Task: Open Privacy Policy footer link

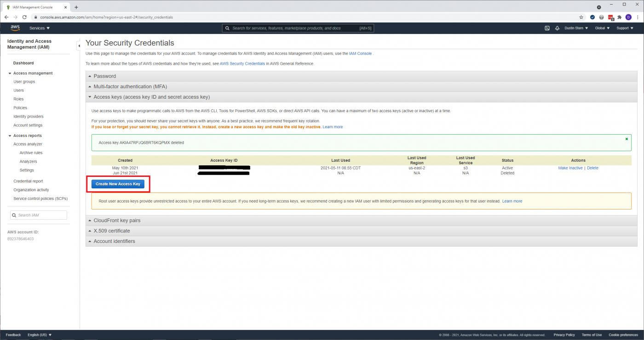Action: tap(564, 335)
